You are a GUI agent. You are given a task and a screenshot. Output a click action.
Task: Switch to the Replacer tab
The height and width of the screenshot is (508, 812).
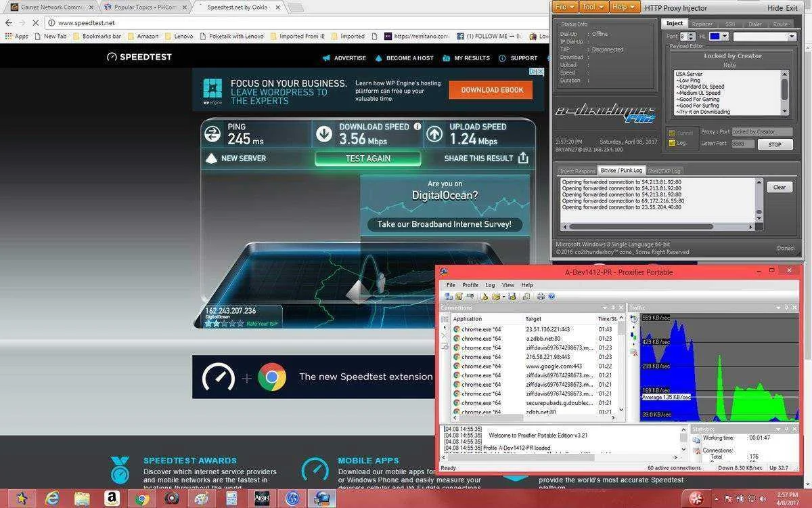coord(702,24)
